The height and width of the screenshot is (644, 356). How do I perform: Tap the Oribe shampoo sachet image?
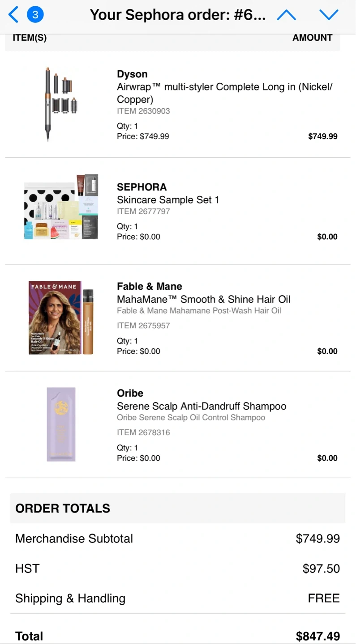[61, 424]
